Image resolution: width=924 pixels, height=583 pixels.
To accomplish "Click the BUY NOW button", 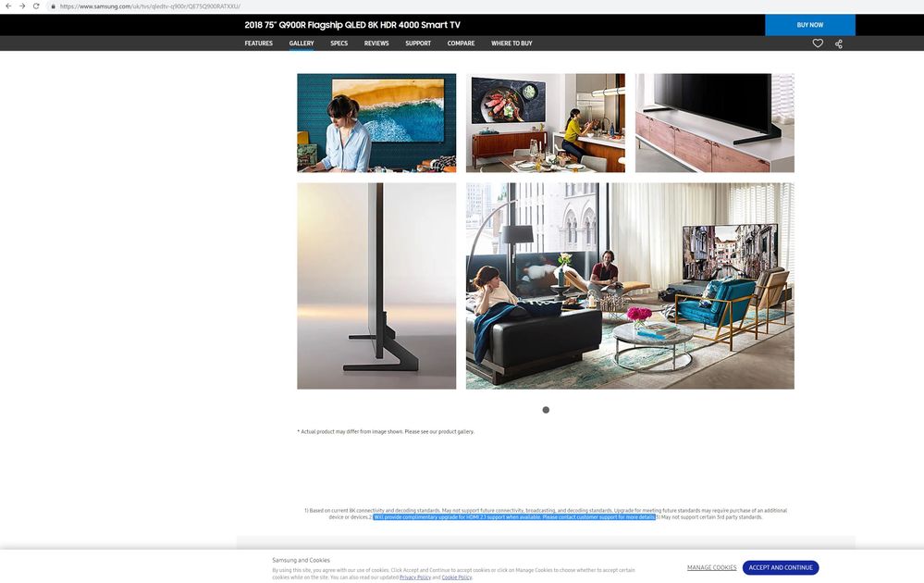I will (x=809, y=25).
